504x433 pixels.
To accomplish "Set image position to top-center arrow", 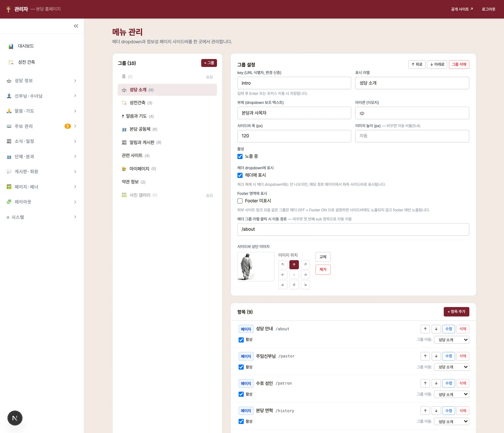I will (x=294, y=265).
